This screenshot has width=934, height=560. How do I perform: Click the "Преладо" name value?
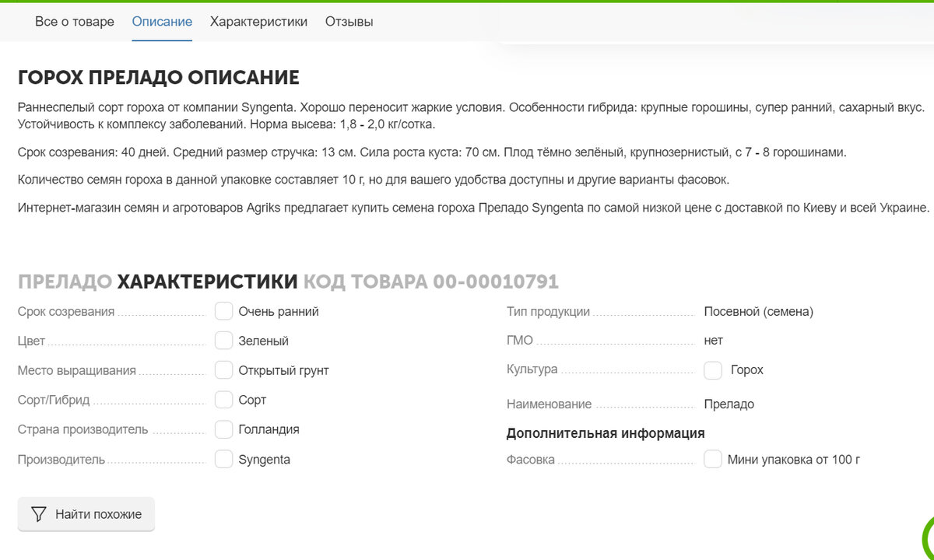[x=729, y=404]
